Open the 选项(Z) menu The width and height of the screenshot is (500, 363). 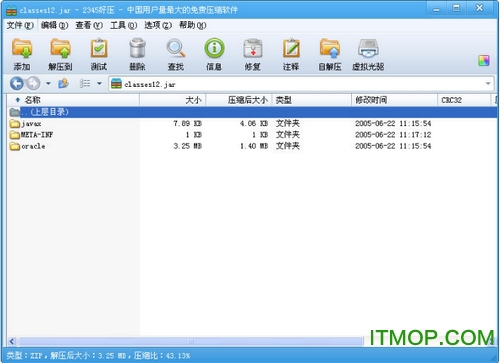coord(158,25)
